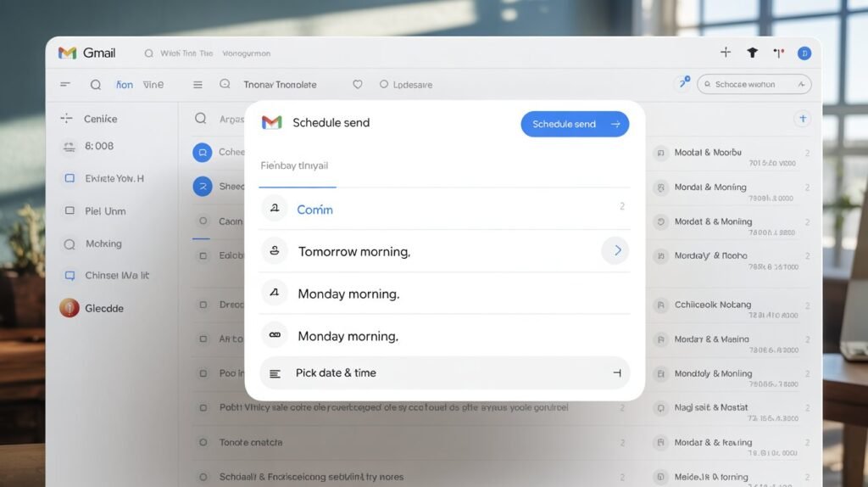
Task: Open the 6:008 sidebar item
Action: point(99,146)
